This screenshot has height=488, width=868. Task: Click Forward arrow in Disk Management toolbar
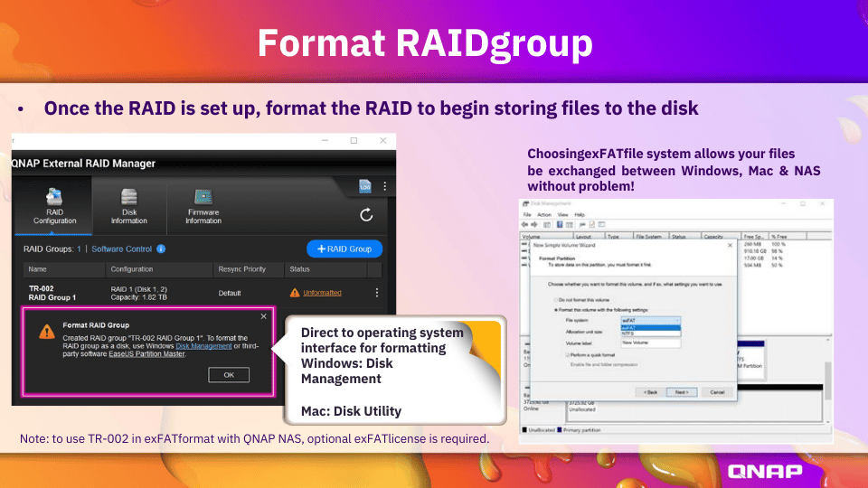[534, 225]
